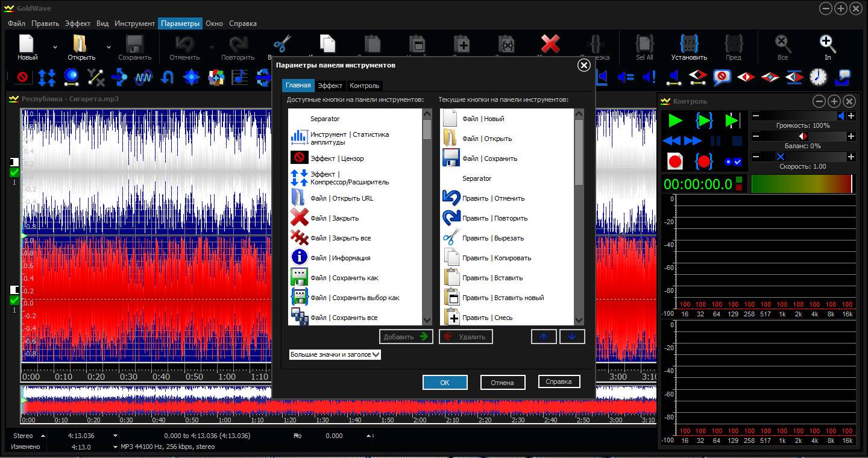868x458 pixels.
Task: Click the Все zoom-out magnifier icon
Action: pyautogui.click(x=783, y=43)
